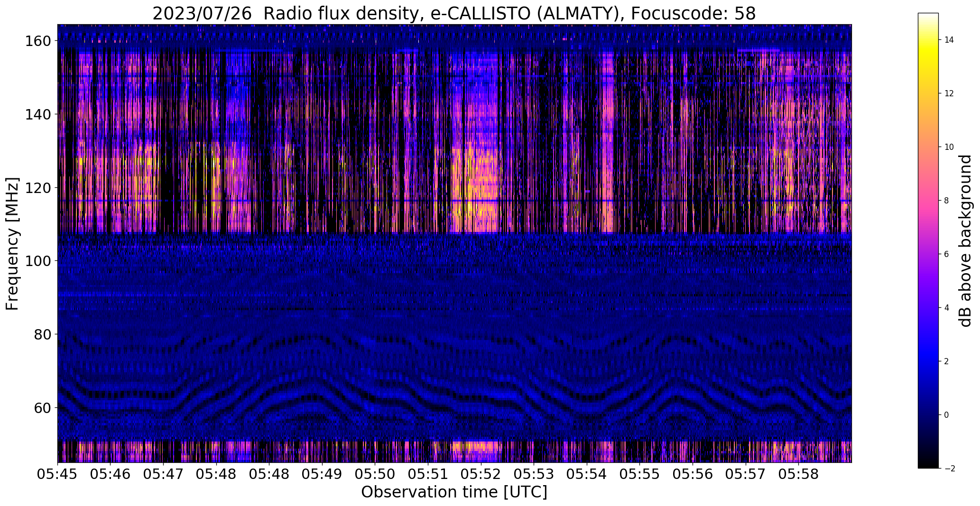Click the 10 dB tick on the colorbar
The height and width of the screenshot is (506, 980).
click(949, 147)
